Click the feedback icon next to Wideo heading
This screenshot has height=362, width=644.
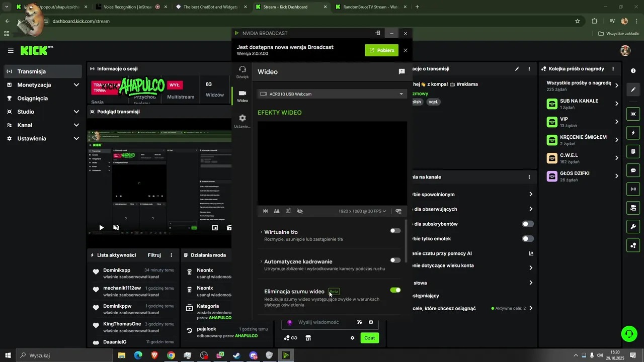coord(401,72)
